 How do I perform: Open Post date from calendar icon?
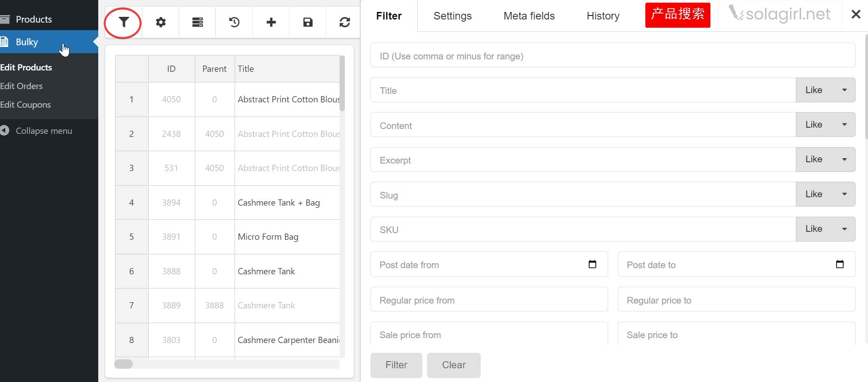(x=592, y=264)
